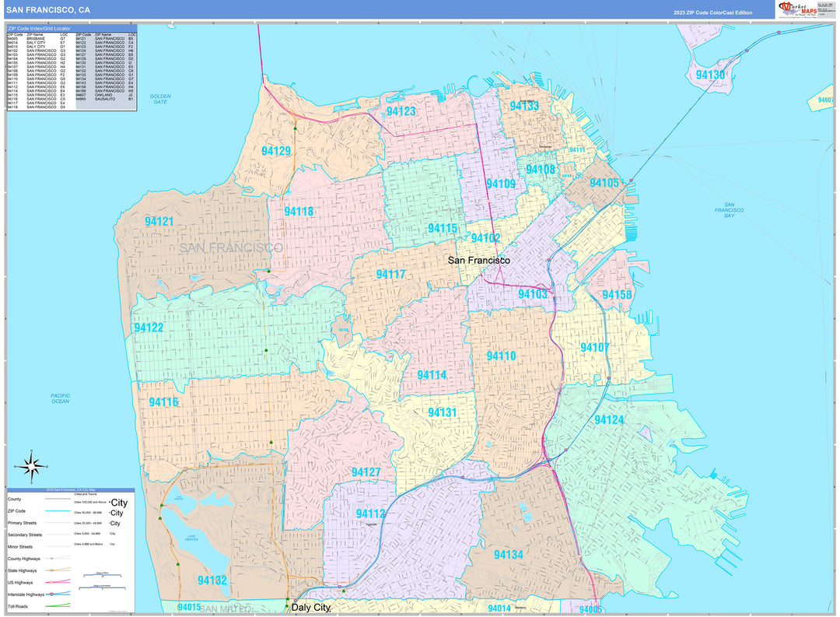Click the Toll Roads green line symbol
The image size is (840, 617).
pyautogui.click(x=60, y=604)
